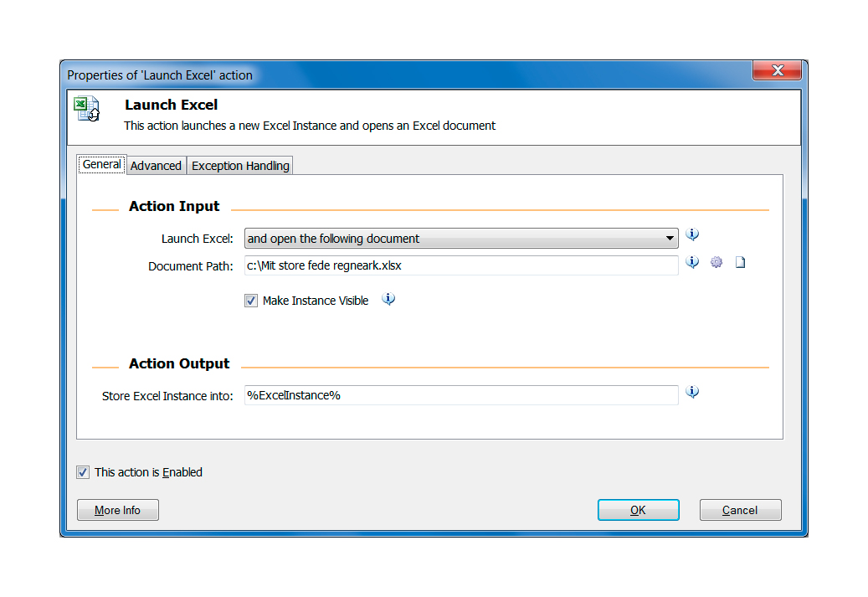The width and height of the screenshot is (868, 597).
Task: Open the Exception Handling tab
Action: pos(240,166)
